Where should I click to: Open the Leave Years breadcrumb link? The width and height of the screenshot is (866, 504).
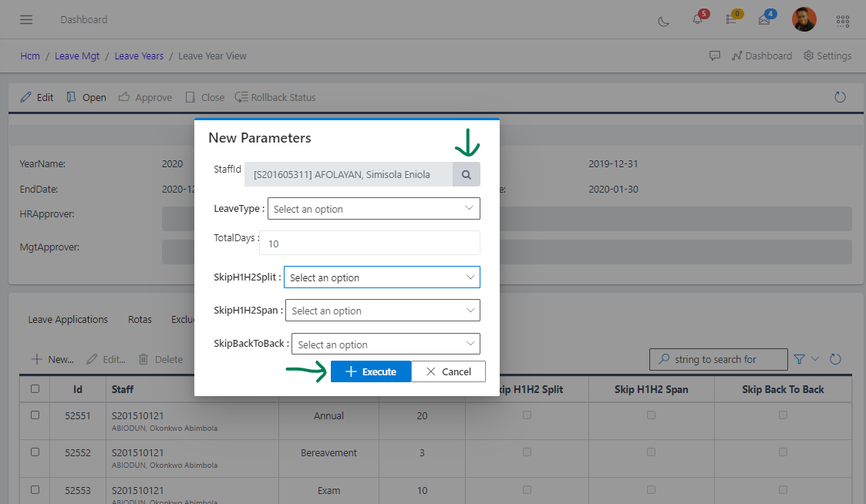coord(139,55)
